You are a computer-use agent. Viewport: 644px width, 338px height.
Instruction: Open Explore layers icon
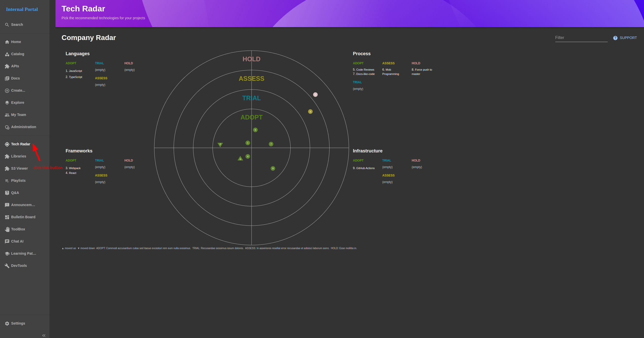7,103
